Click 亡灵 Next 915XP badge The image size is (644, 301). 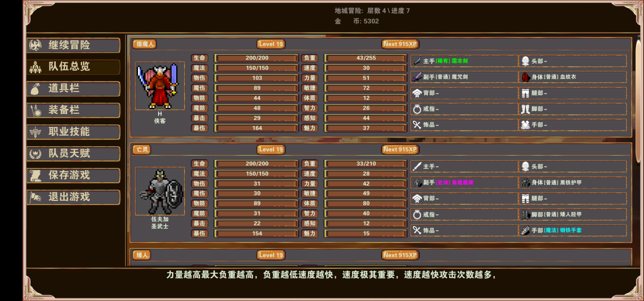pos(400,149)
